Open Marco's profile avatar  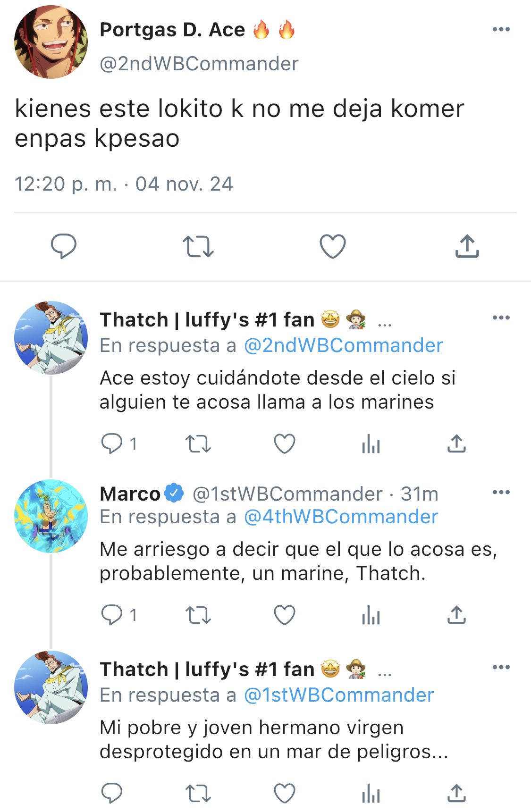pos(51,516)
